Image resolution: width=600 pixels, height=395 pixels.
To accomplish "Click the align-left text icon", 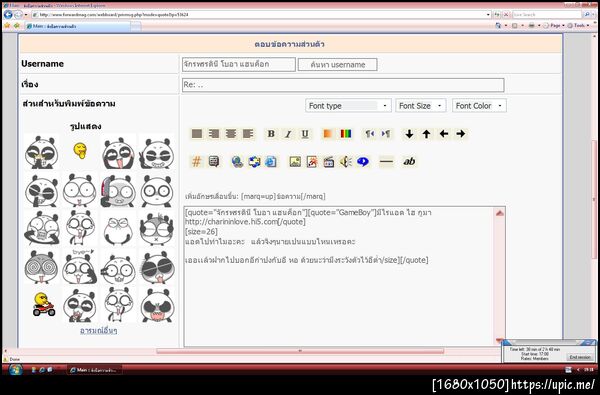I will [248, 134].
